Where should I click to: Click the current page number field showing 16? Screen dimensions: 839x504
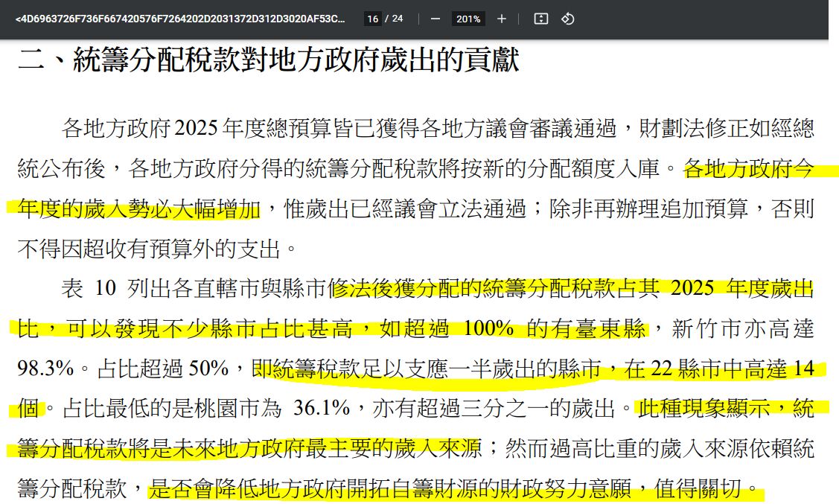[x=373, y=19]
